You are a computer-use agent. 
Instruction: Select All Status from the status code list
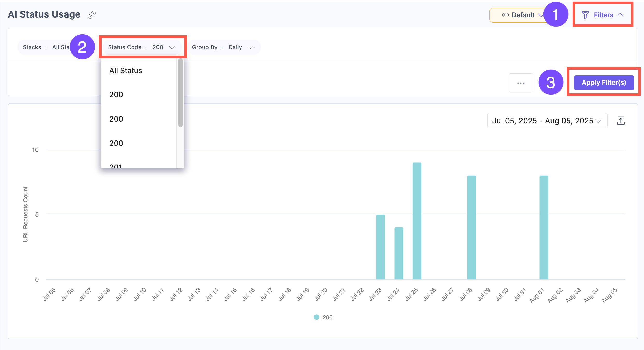click(x=126, y=70)
